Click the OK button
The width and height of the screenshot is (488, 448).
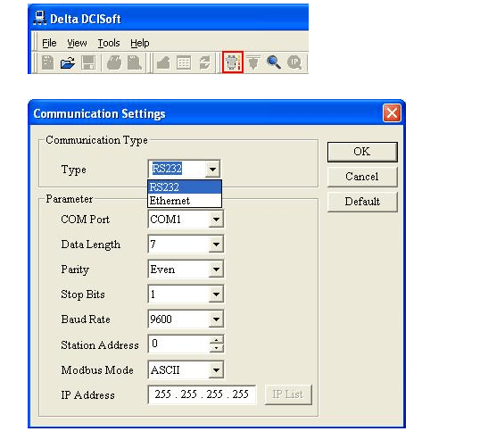362,152
